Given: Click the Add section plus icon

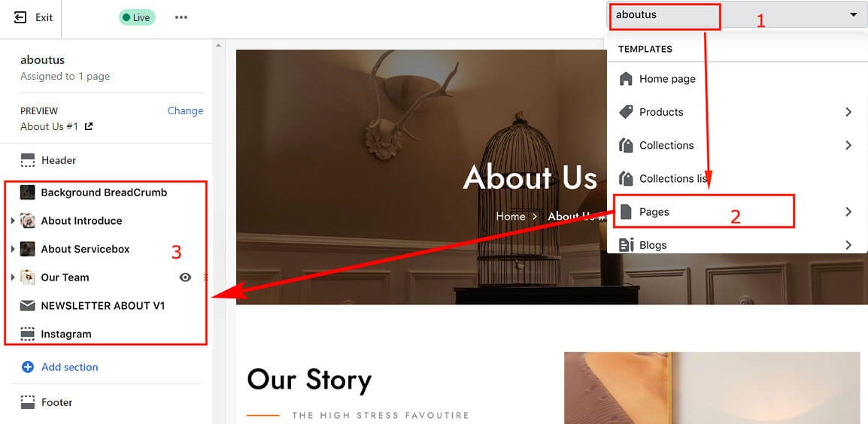Looking at the screenshot, I should point(28,367).
